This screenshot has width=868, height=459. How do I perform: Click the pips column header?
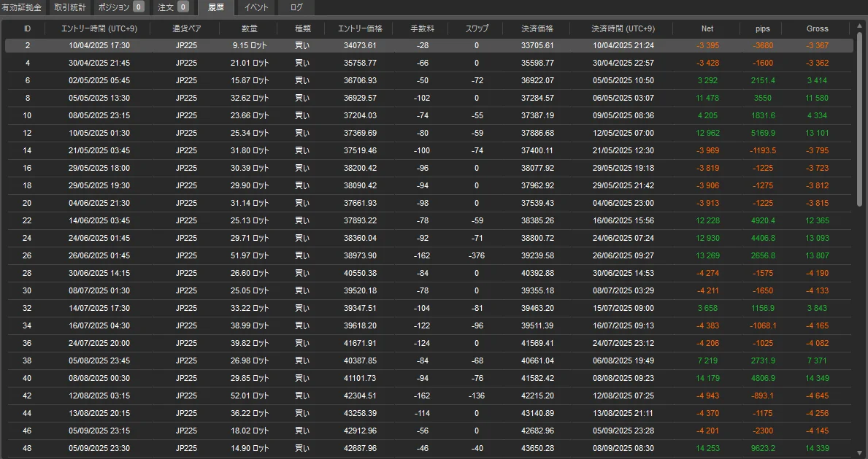(764, 28)
